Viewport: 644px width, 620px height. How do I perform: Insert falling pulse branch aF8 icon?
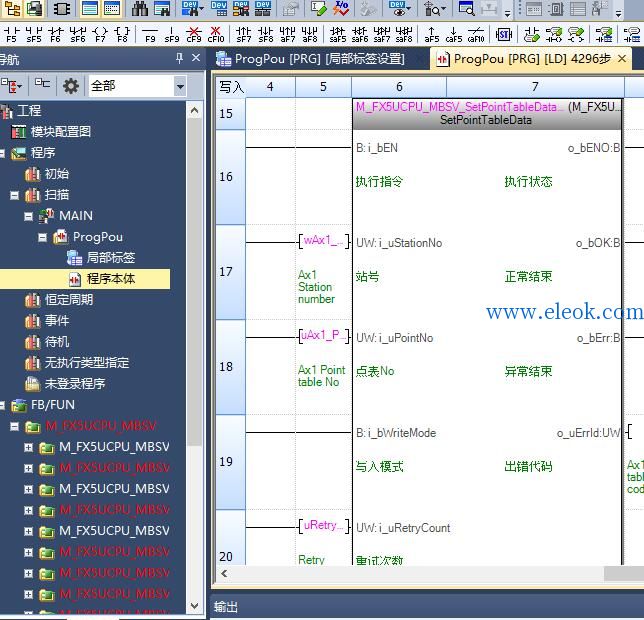point(310,34)
